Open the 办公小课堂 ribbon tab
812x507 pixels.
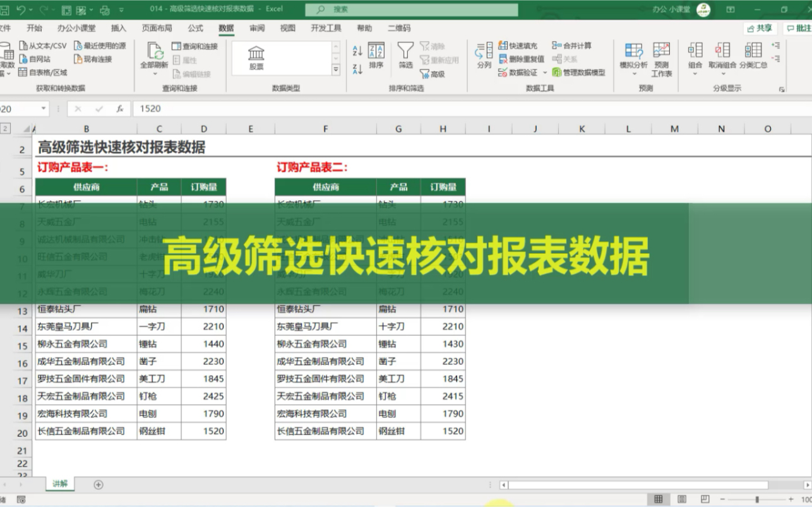(x=76, y=28)
